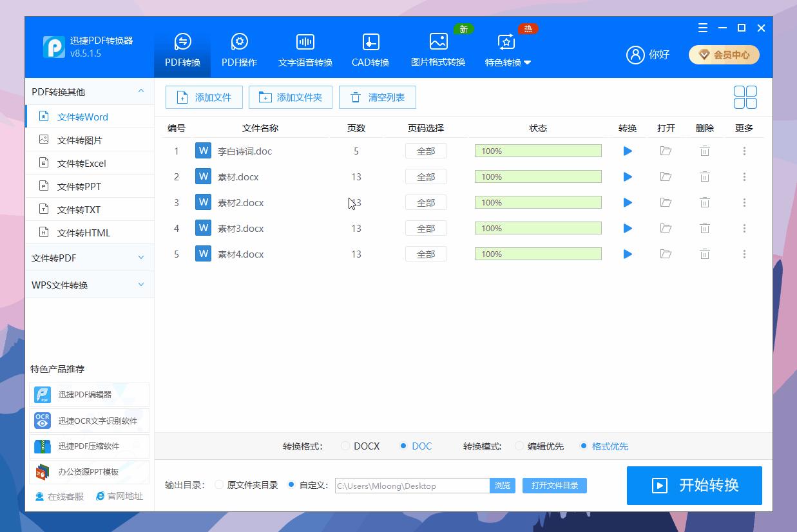Open more options for 素材3.docx

(x=744, y=228)
